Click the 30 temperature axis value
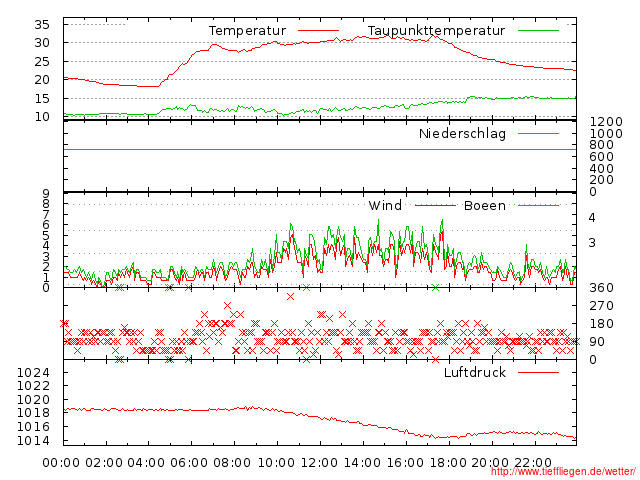The image size is (640, 480). coord(42,42)
